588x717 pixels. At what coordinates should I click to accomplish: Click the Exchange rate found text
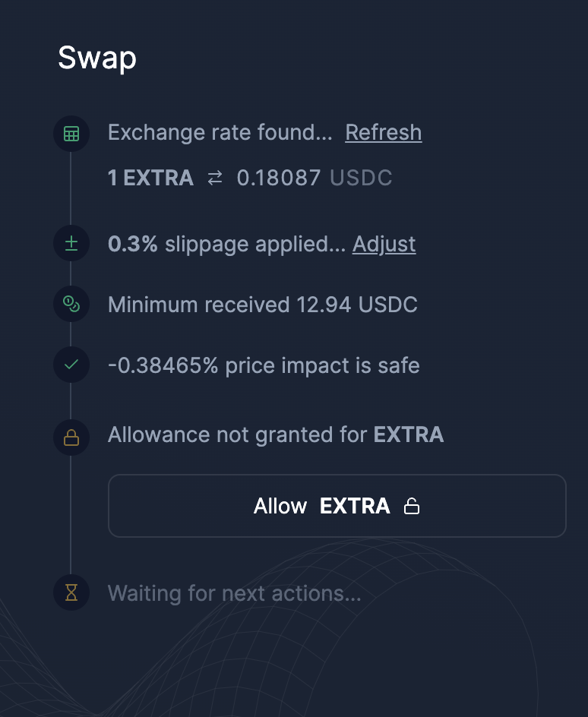pos(220,133)
